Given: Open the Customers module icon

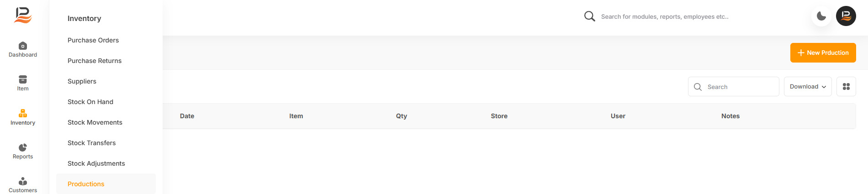Looking at the screenshot, I should (23, 181).
